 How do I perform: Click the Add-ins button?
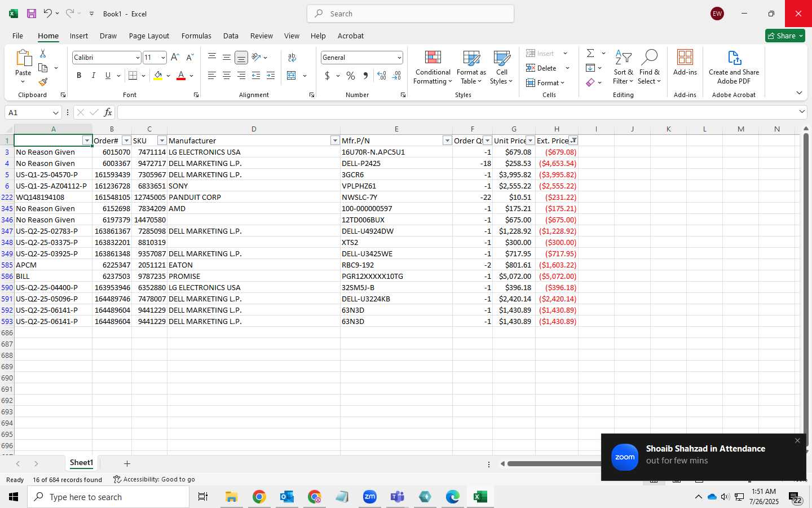tap(685, 63)
